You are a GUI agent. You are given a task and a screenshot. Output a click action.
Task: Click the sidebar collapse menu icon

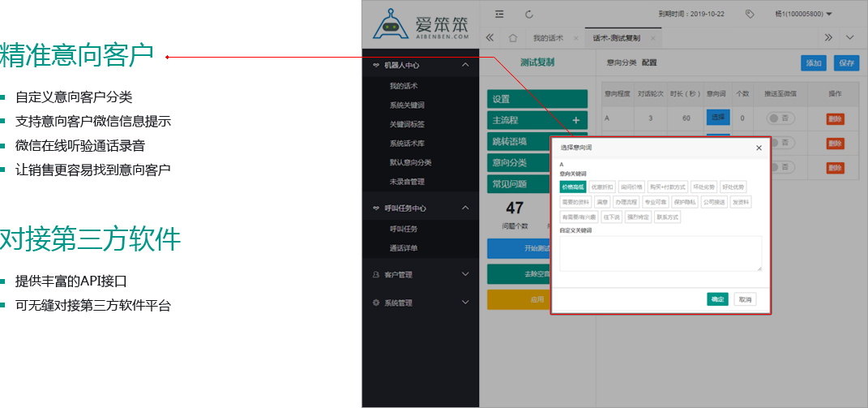(499, 14)
